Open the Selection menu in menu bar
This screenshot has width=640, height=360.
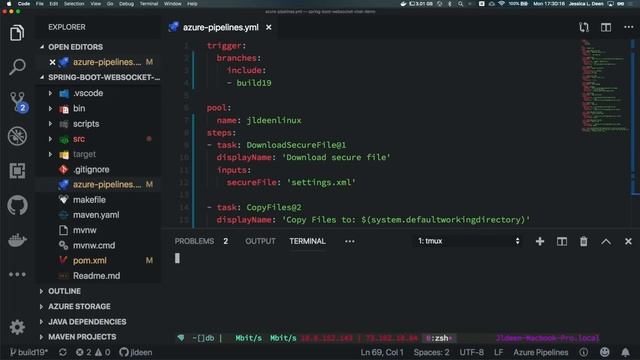coord(74,4)
